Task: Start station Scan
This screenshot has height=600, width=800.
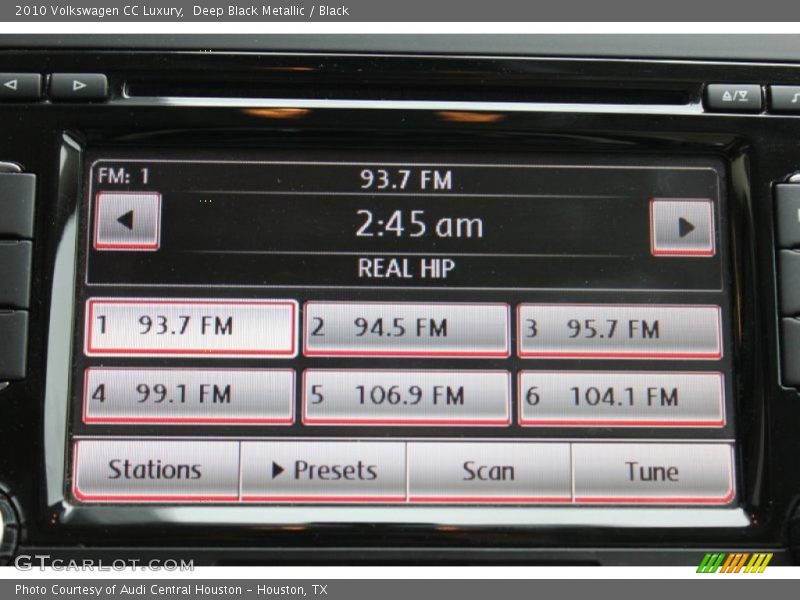Action: (x=489, y=472)
